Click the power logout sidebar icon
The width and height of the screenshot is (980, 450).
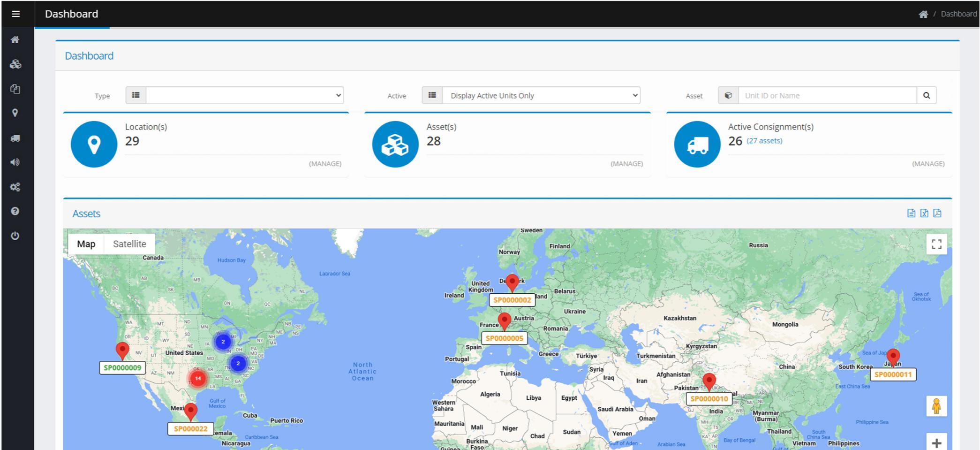pos(15,236)
